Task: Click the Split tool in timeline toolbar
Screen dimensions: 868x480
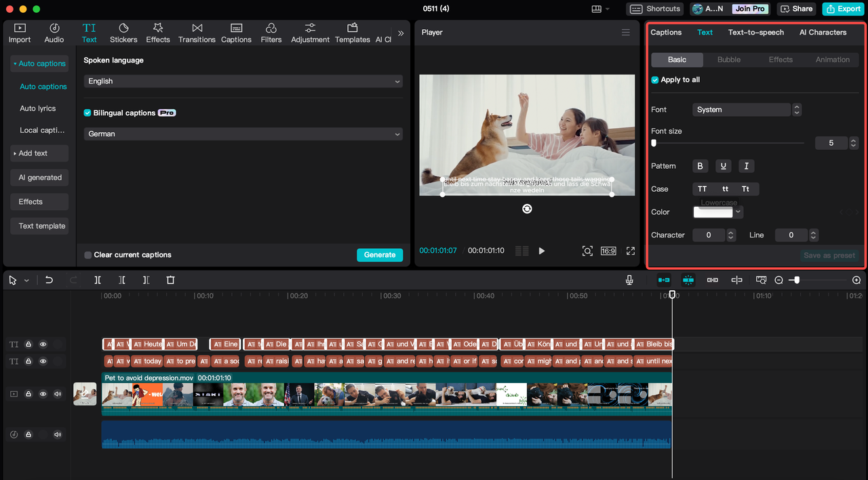Action: point(98,280)
